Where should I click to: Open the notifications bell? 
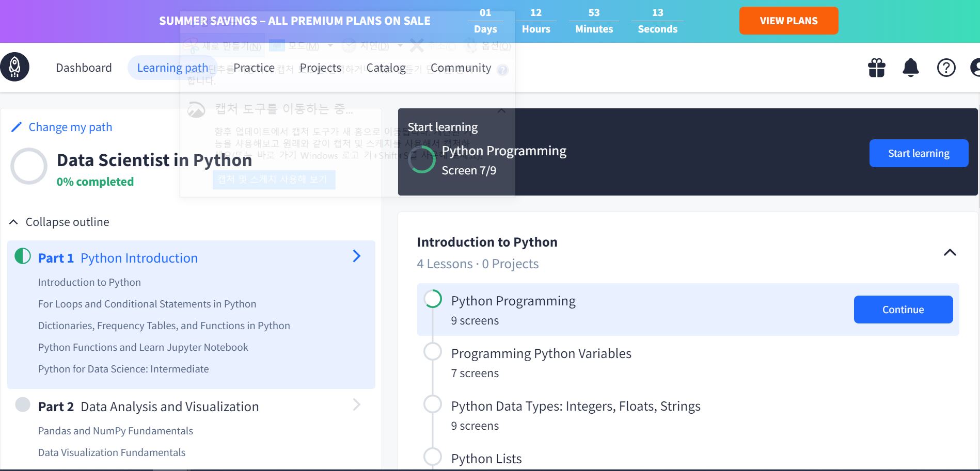point(911,68)
